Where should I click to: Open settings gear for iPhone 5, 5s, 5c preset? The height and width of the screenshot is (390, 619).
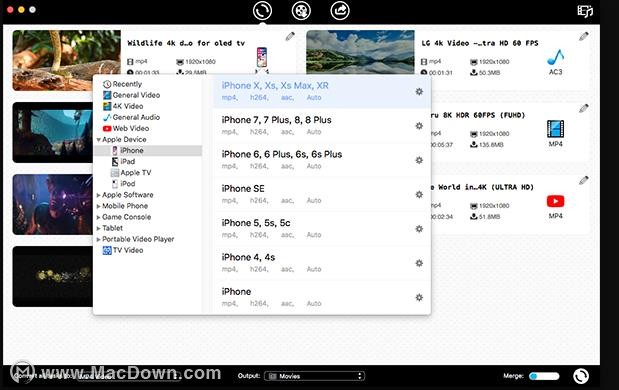[x=419, y=229]
